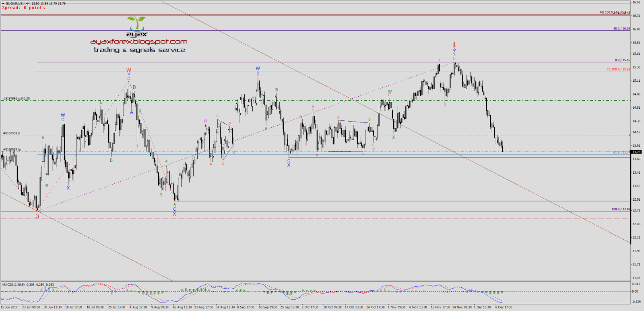Click the '18 Sep 09:30' date on time axis
Screen dimensions: 644x311
268,307
